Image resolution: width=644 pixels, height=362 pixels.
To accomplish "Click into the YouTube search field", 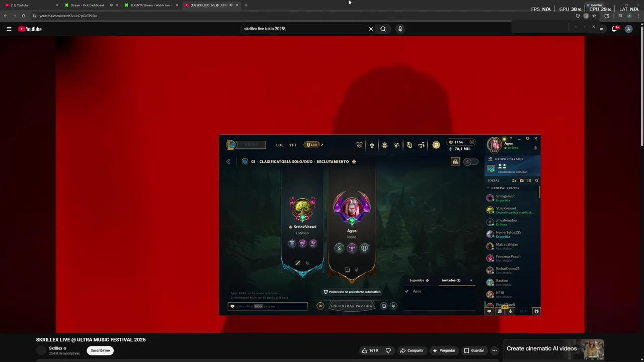I will (304, 29).
